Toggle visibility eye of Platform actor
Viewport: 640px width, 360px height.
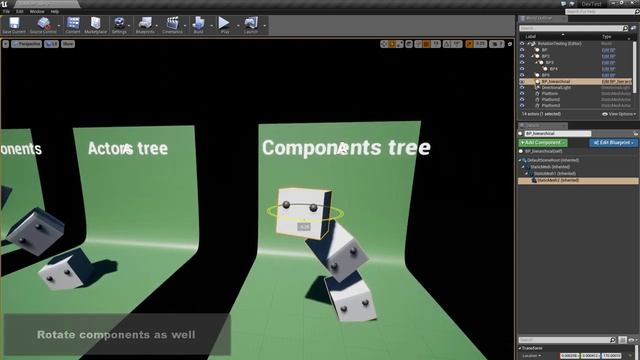(x=522, y=93)
